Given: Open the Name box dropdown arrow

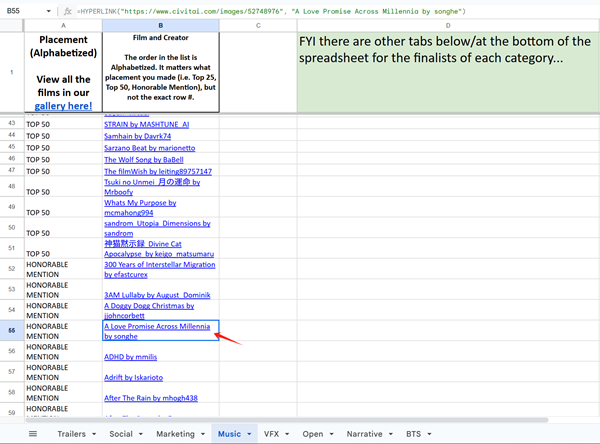Looking at the screenshot, I should click(49, 9).
